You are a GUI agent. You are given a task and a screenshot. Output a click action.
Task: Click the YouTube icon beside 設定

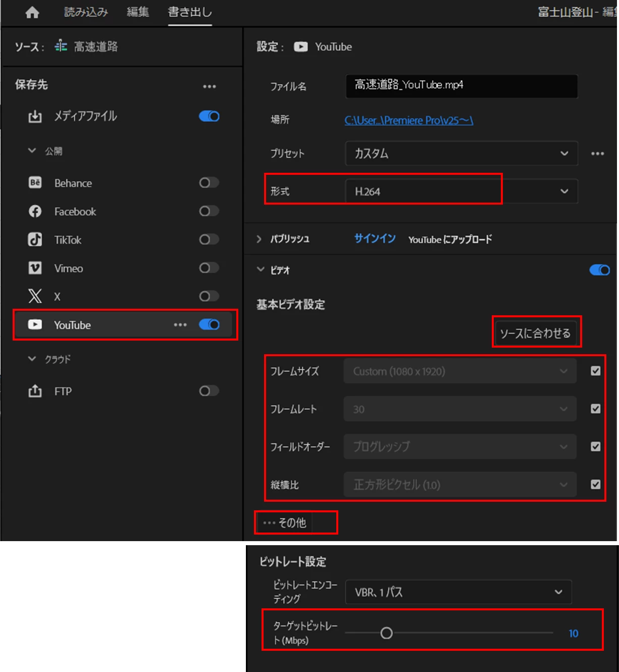[301, 46]
